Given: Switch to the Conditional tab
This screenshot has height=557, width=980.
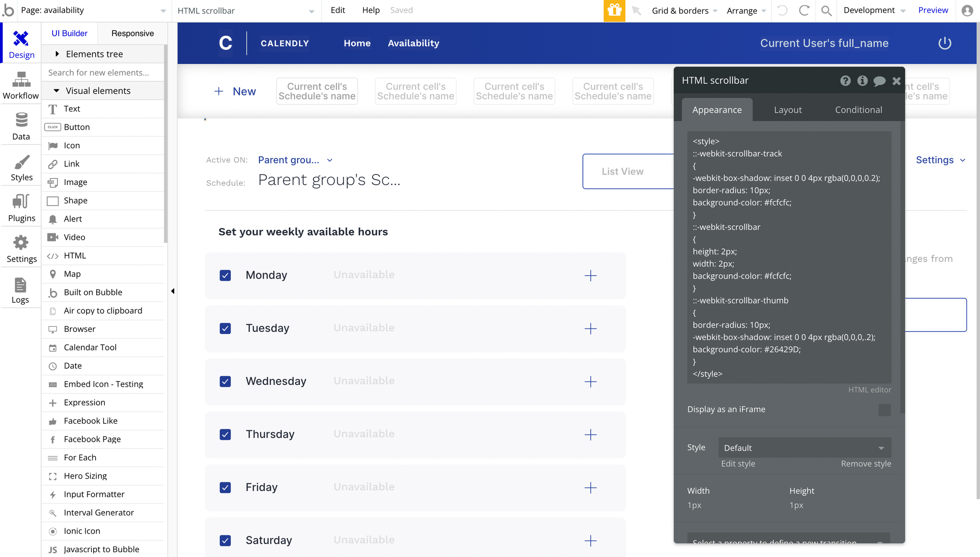Looking at the screenshot, I should (858, 110).
